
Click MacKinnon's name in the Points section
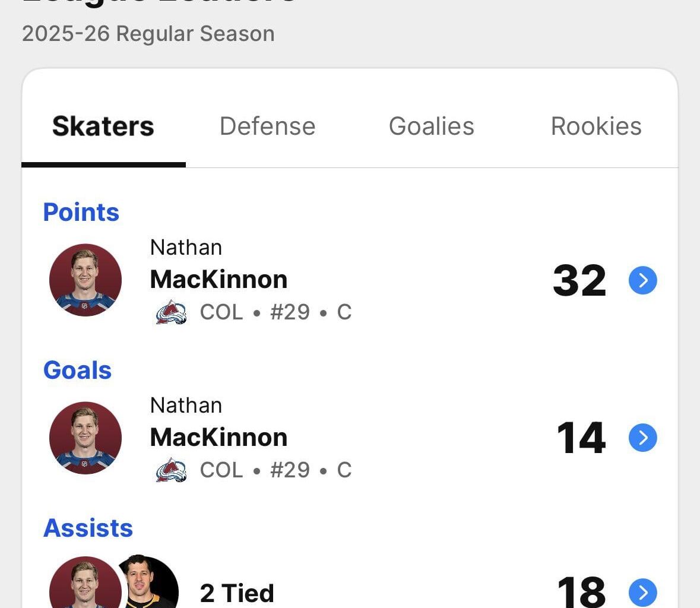tap(218, 280)
